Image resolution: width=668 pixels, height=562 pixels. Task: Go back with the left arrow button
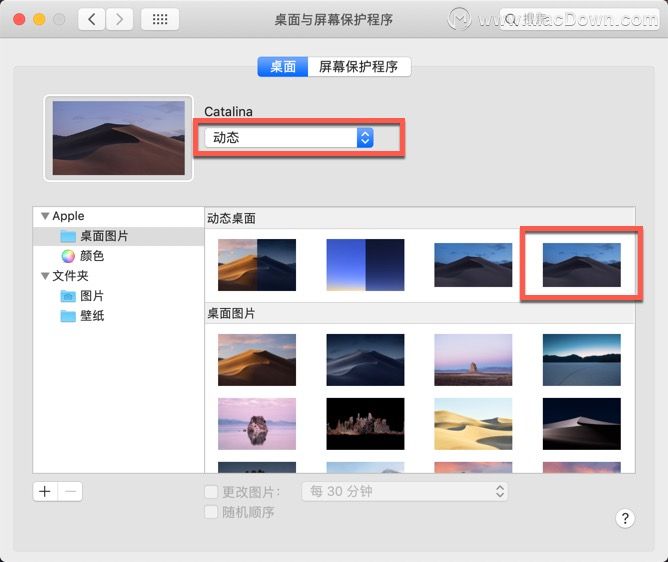pyautogui.click(x=92, y=19)
